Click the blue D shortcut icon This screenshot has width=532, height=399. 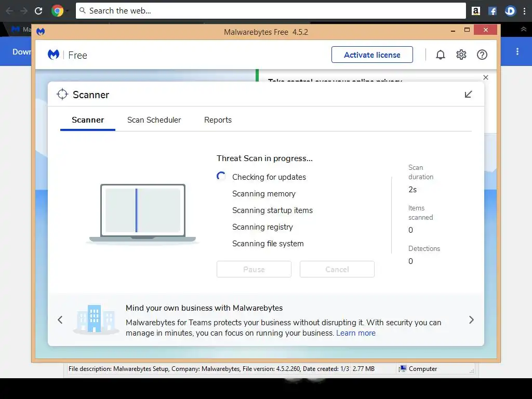[x=510, y=11]
